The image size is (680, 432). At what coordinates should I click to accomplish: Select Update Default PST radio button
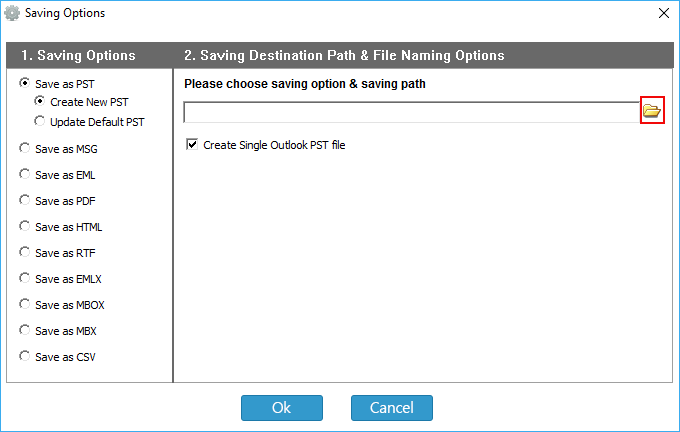[40, 122]
